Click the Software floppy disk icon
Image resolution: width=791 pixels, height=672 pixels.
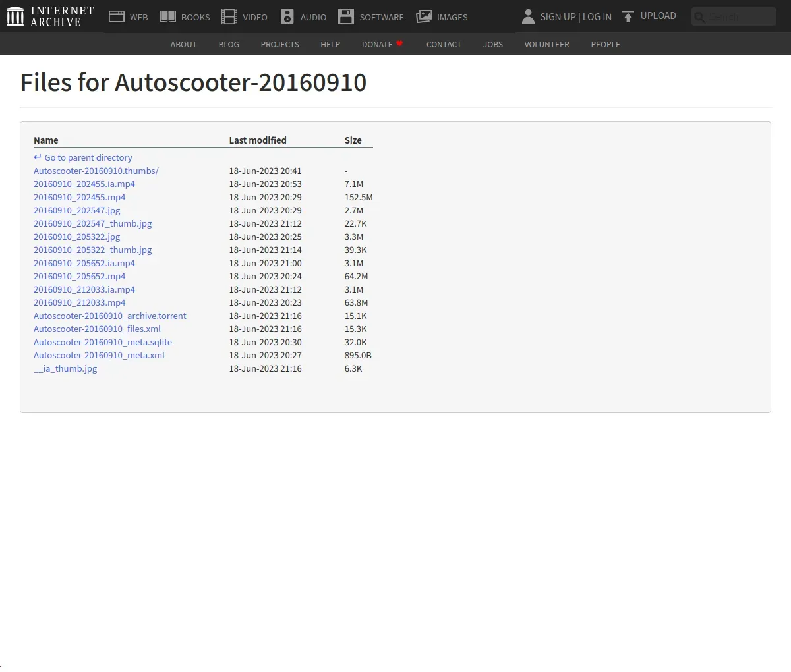pyautogui.click(x=346, y=16)
